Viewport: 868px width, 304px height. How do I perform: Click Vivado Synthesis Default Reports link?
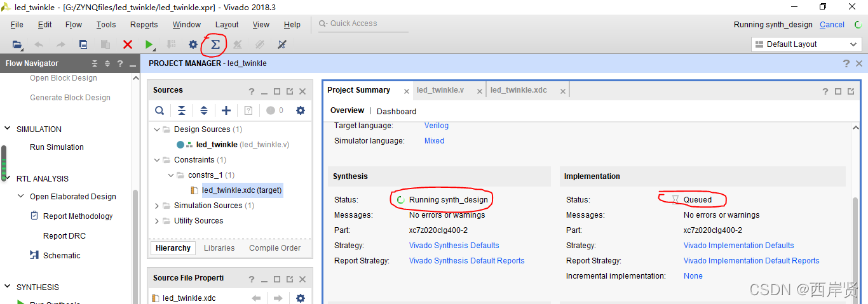tap(467, 261)
